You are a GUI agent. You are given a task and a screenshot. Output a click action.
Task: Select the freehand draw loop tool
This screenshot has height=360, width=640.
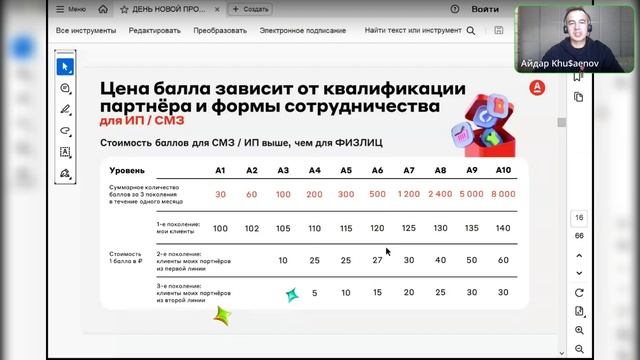pos(65,131)
